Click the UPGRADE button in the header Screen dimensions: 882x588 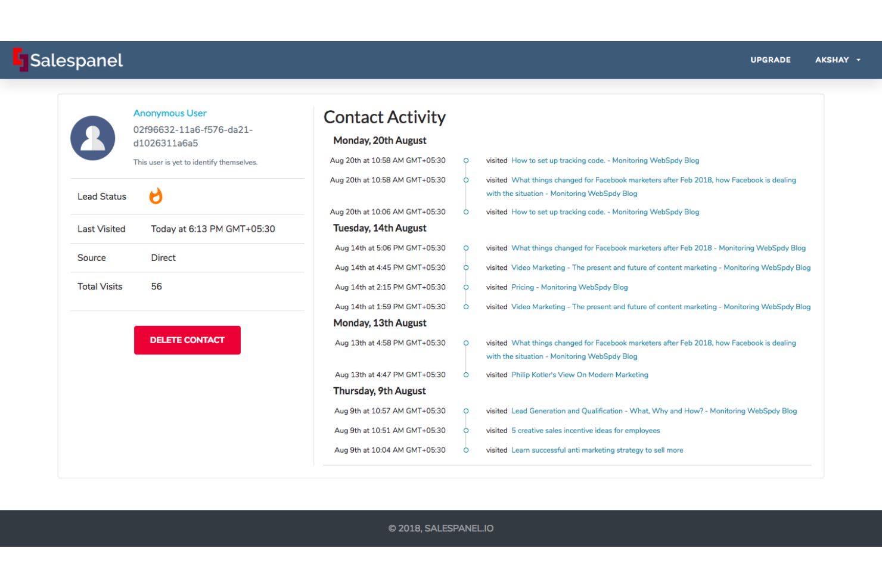771,60
